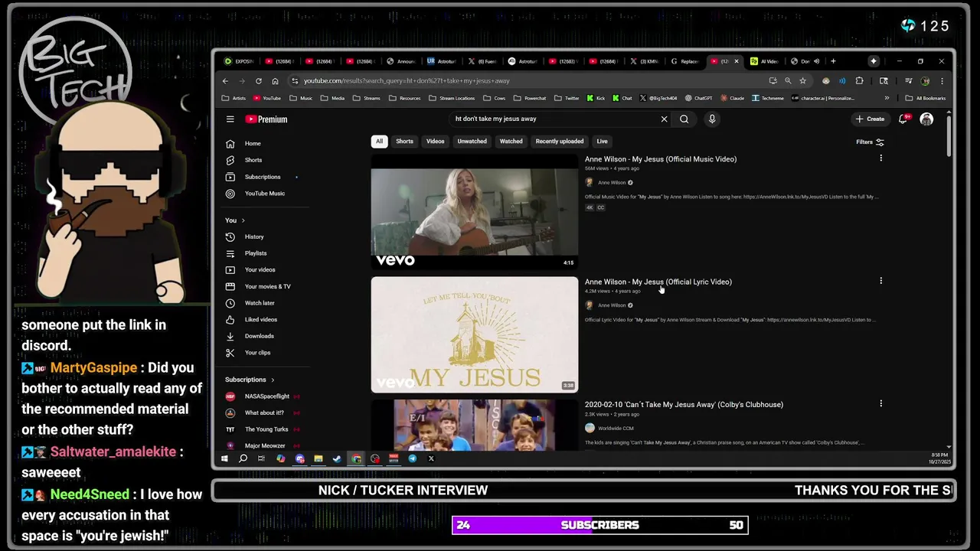Screen dimensions: 980x551
Task: Open Watch later list
Action: point(258,303)
